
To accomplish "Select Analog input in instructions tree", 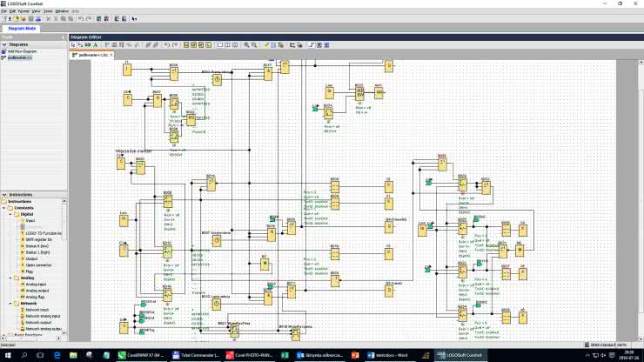I will [x=31, y=284].
